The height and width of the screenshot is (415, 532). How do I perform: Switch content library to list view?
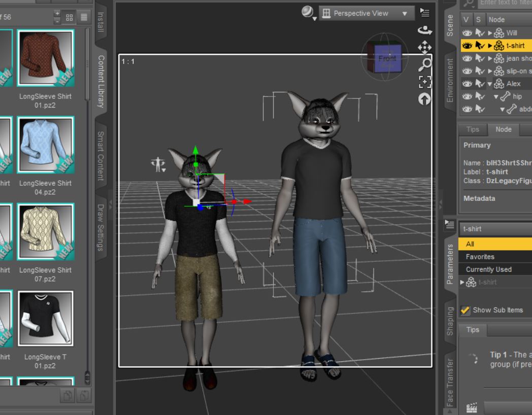coord(84,17)
